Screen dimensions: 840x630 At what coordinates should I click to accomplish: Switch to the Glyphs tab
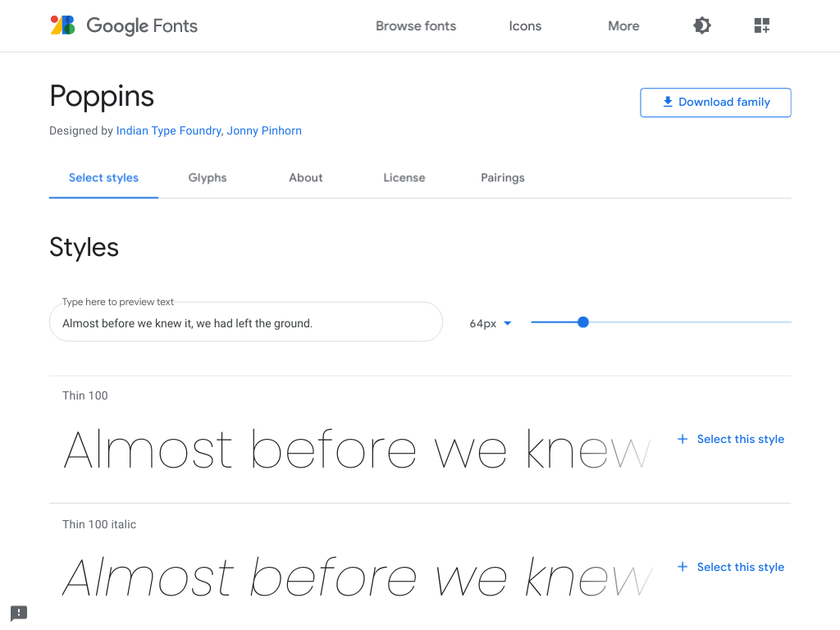coord(208,177)
